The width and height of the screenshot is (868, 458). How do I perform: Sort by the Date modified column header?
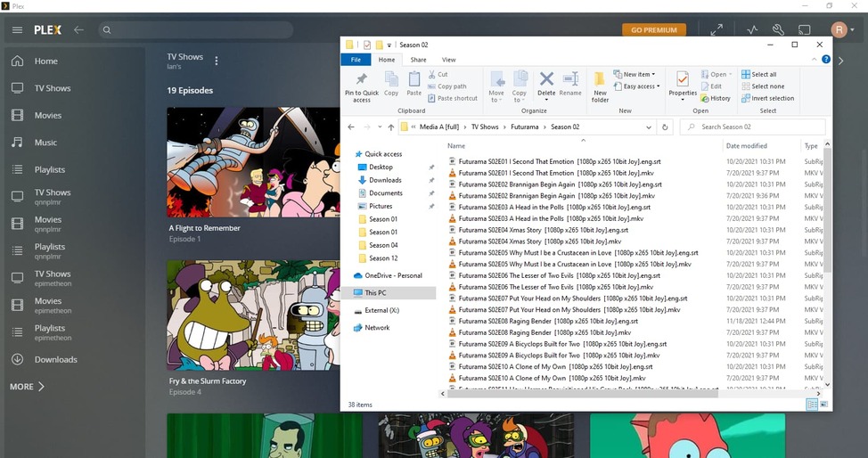point(746,146)
